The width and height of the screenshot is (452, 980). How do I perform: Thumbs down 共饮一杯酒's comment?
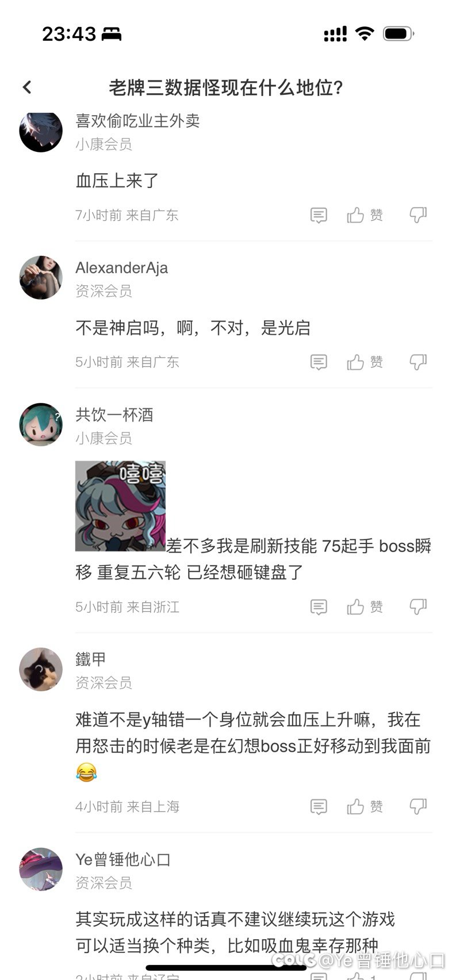pyautogui.click(x=418, y=607)
